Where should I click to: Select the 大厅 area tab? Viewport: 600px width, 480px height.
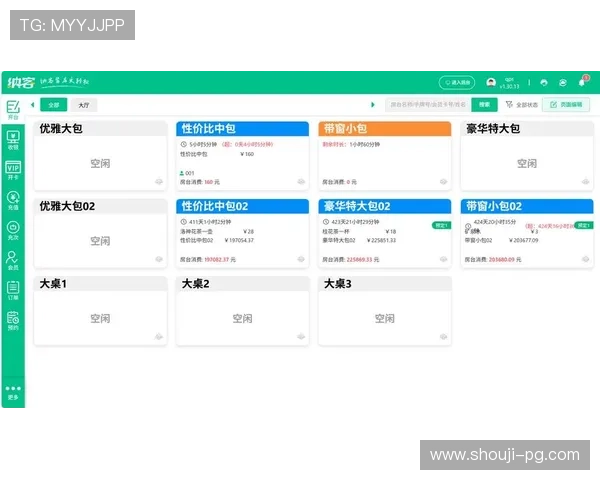pyautogui.click(x=84, y=105)
